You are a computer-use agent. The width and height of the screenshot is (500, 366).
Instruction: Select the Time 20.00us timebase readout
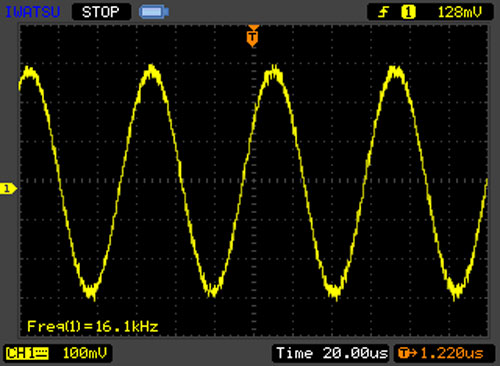coord(332,353)
